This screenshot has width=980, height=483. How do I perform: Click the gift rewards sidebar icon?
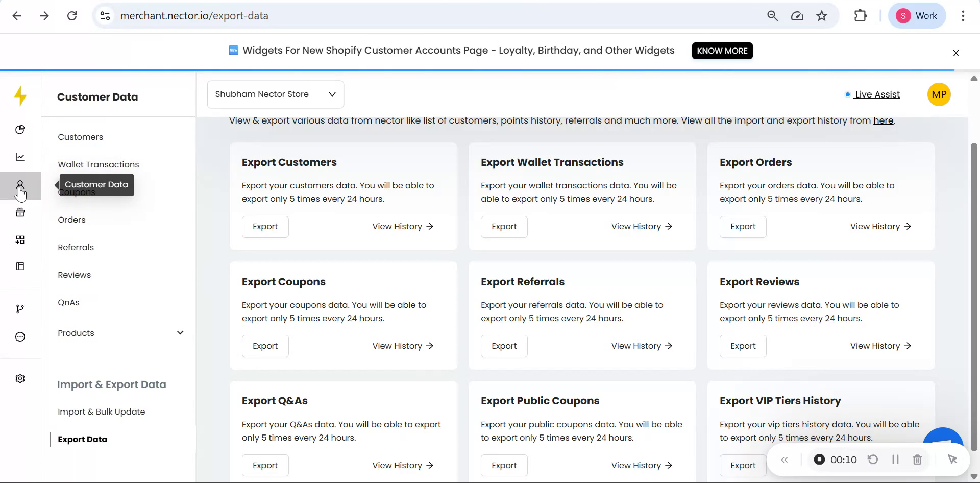point(20,212)
